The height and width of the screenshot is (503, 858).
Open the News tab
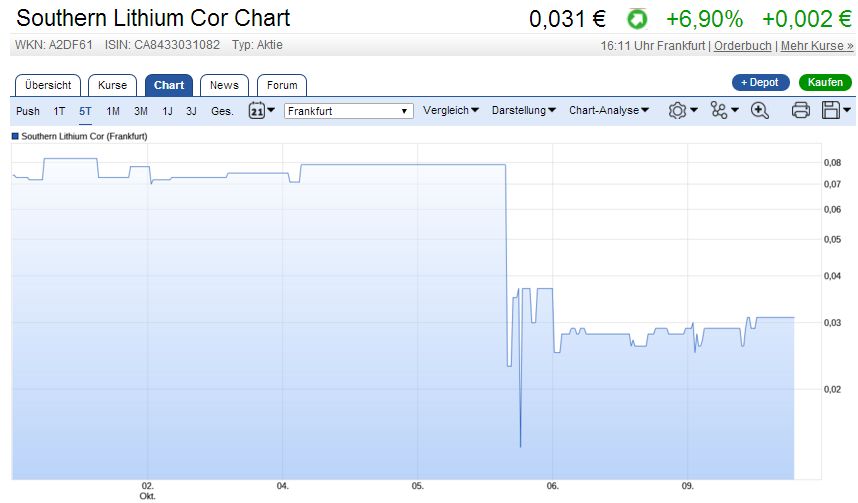224,85
